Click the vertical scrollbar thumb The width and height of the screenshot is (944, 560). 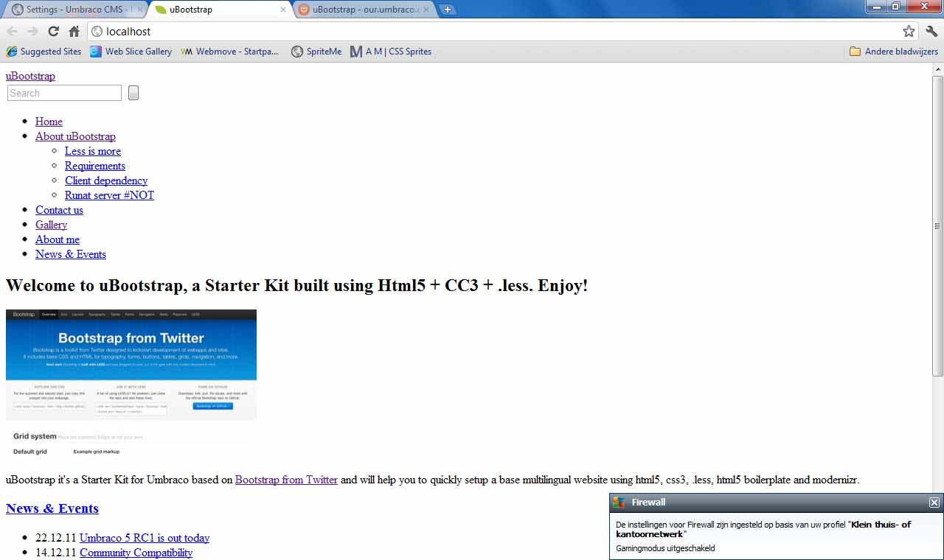(x=938, y=226)
